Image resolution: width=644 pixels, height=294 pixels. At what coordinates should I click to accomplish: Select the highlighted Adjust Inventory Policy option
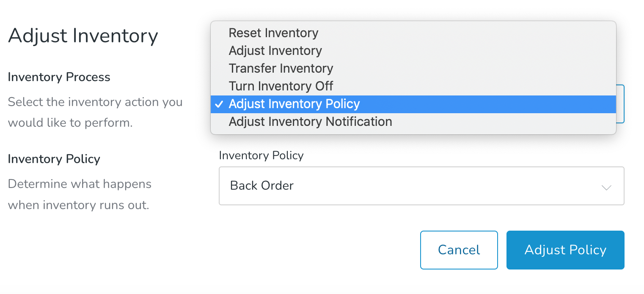(x=294, y=104)
